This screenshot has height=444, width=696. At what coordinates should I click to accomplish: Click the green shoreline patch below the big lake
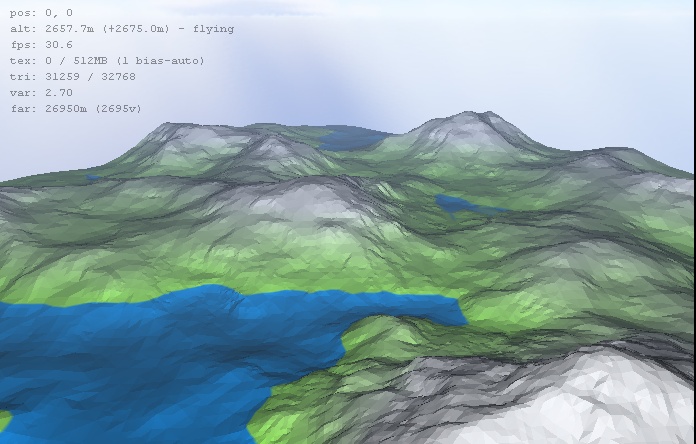290,412
